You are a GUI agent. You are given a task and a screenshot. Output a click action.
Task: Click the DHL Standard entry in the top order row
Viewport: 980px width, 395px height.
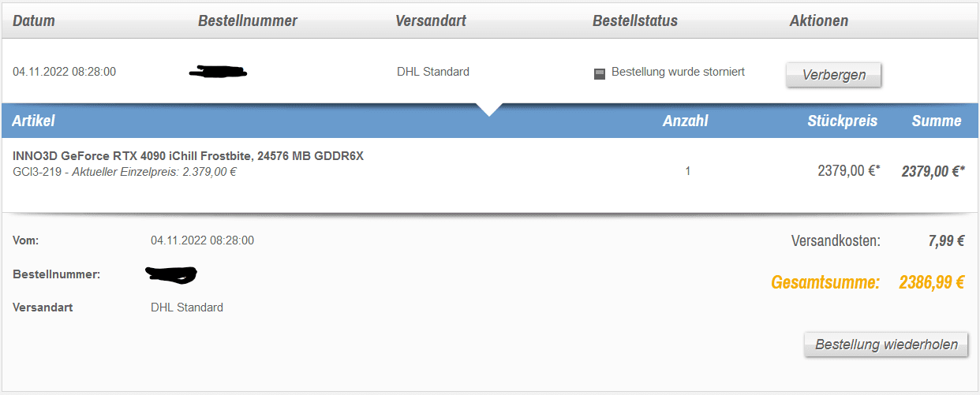click(433, 72)
